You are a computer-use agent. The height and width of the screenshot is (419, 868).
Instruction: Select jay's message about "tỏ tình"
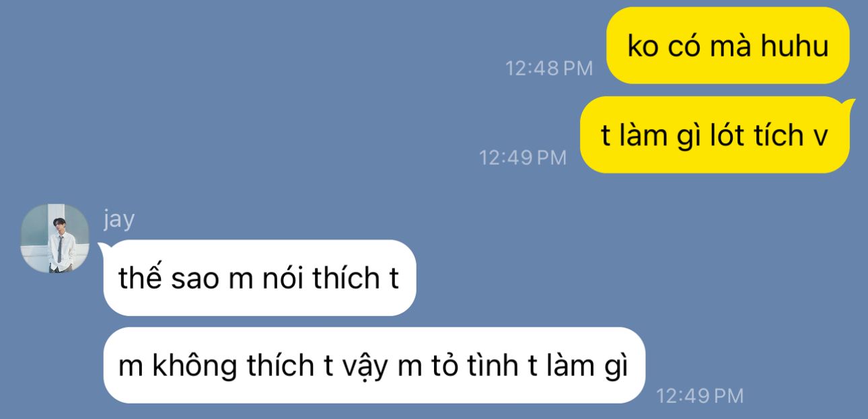373,365
